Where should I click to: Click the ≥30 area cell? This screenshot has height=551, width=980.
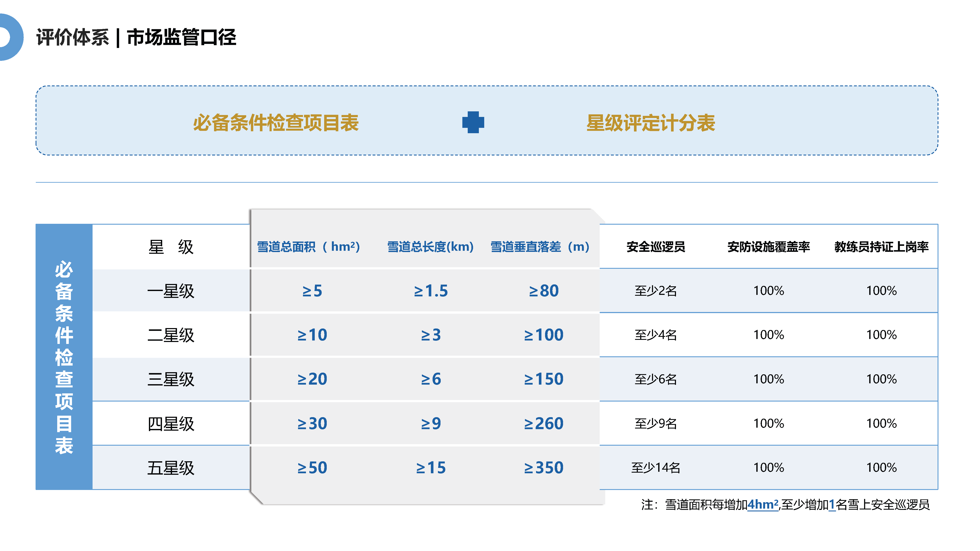(x=312, y=424)
